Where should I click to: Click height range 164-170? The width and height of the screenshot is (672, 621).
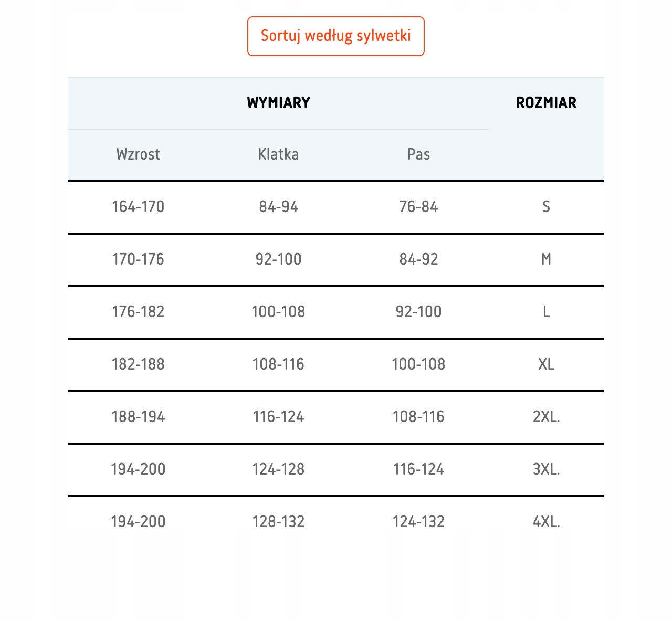138,207
